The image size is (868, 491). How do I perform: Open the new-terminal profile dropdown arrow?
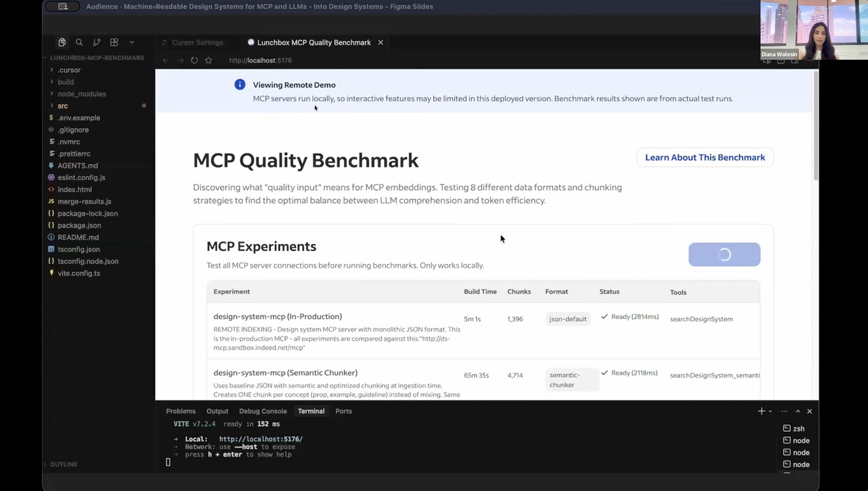[x=770, y=411]
